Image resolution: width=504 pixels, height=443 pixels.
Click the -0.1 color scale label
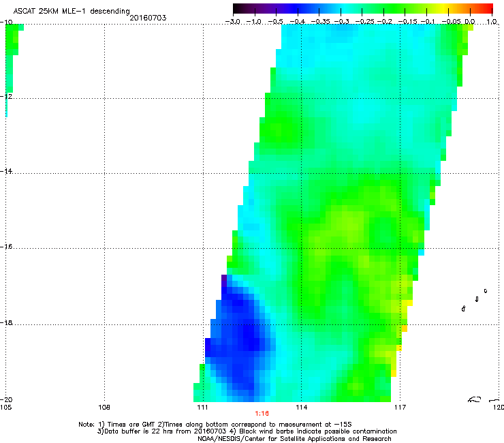[x=428, y=22]
